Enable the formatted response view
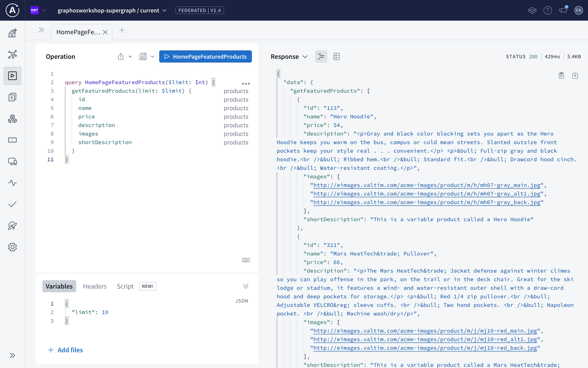Viewport: 588px width, 368px height. click(321, 56)
